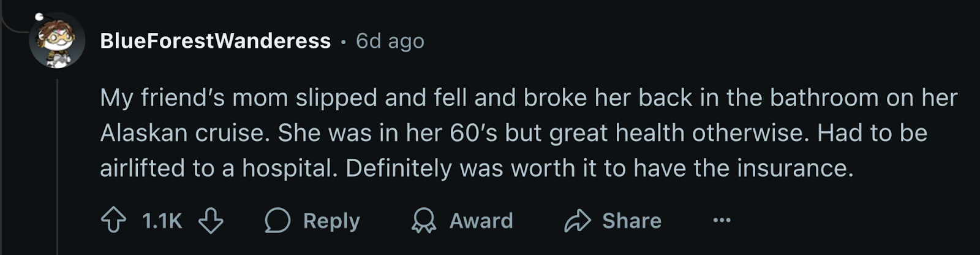Visit the BlueForestWanderess username profile link
Viewport: 980px width, 255px height.
point(215,41)
